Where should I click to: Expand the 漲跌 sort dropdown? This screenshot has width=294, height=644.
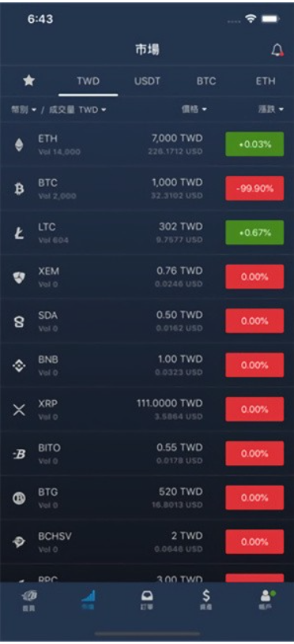point(270,109)
